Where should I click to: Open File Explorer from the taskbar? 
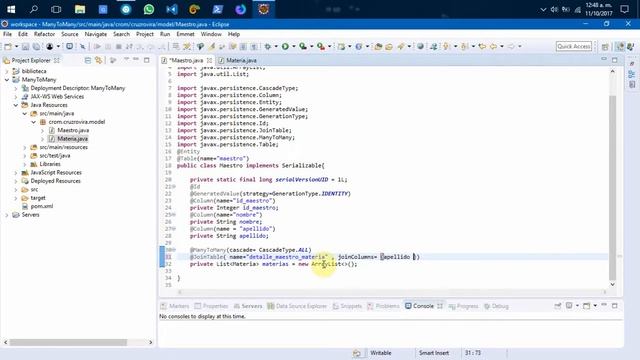click(x=80, y=9)
